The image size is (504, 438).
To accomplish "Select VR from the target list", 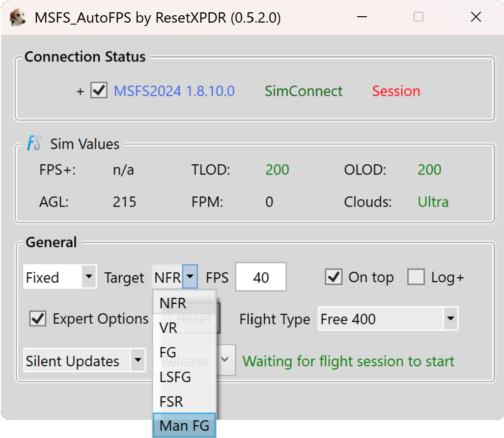I will click(184, 328).
